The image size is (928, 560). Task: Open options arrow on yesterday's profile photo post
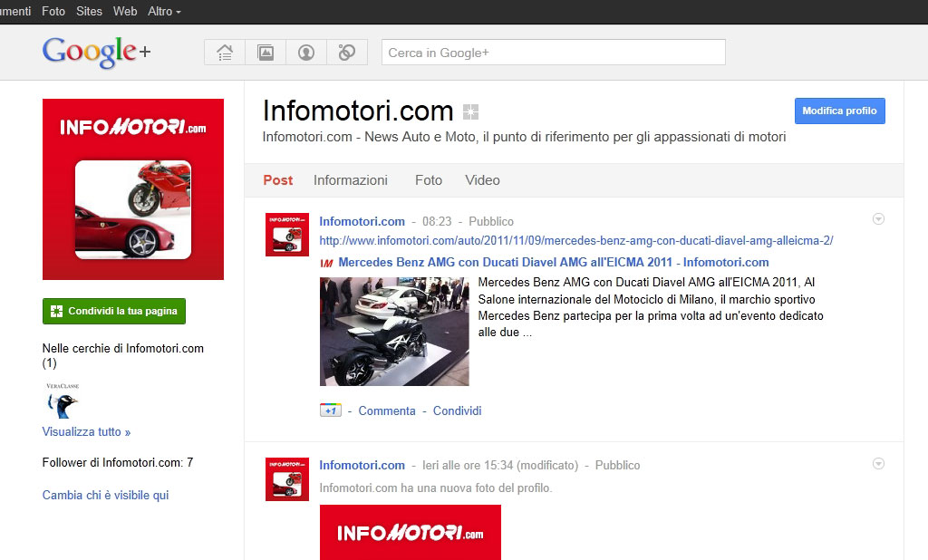point(877,463)
